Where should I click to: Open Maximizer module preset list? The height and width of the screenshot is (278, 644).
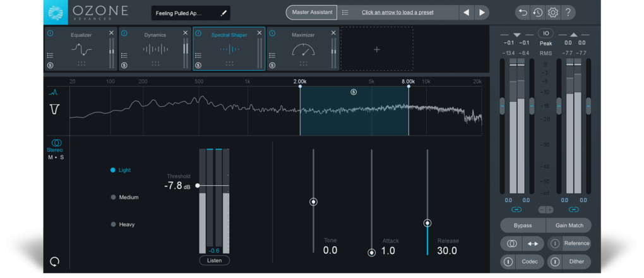[x=272, y=55]
